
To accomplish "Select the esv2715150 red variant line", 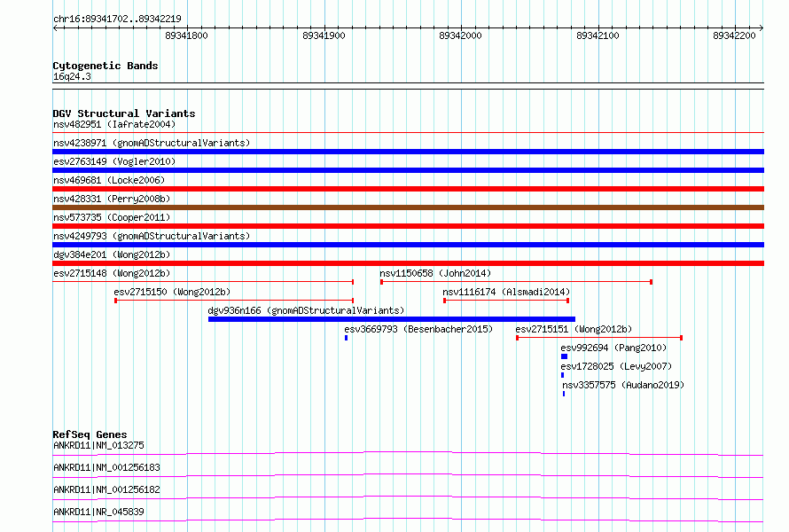I will coord(234,301).
